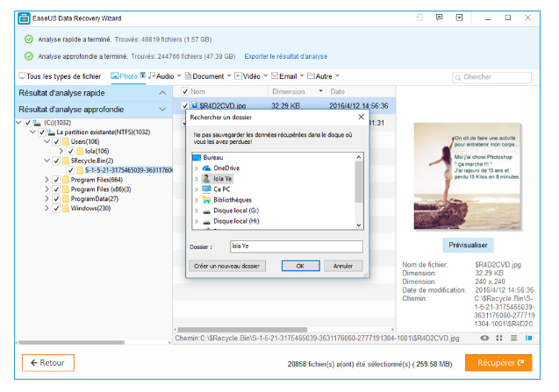Screen dimensions: 559x392
Task: Open the Document file type filter
Action: point(208,76)
